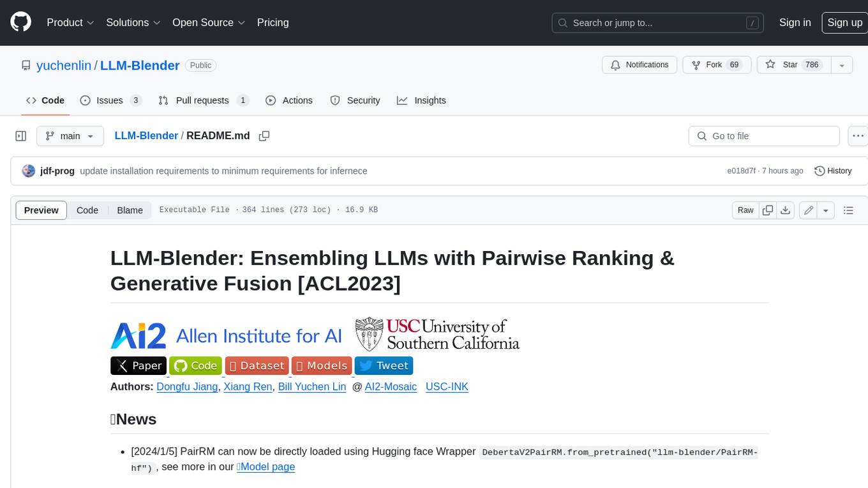Screen dimensions: 868x488
Task: Click the USC University logo
Action: [x=437, y=335]
